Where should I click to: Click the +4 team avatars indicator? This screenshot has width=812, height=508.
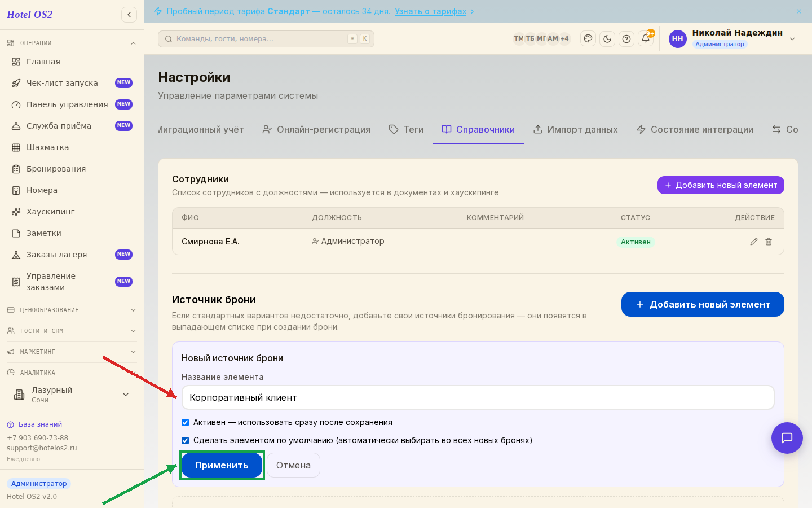click(x=564, y=39)
